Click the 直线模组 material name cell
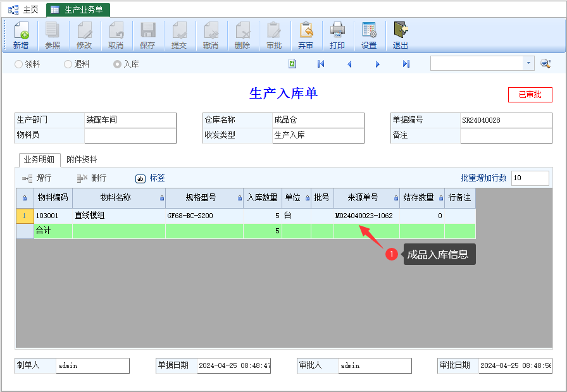 click(119, 216)
